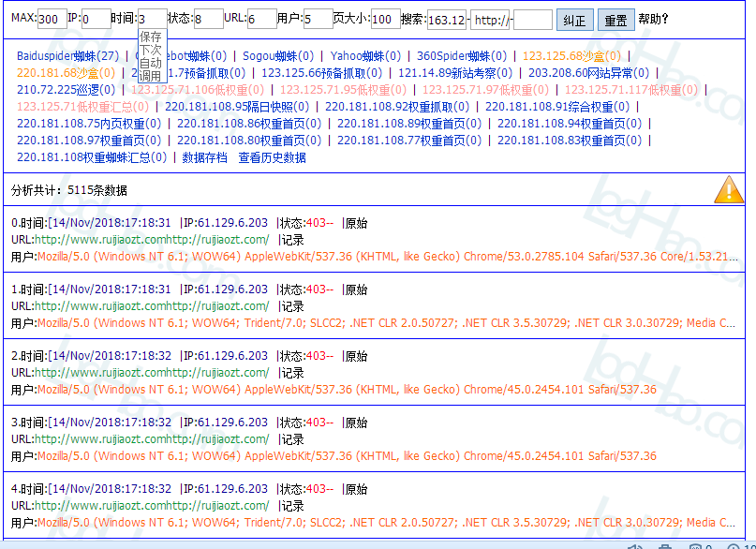Click the orange warning triangle icon
The image size is (756, 549).
[x=729, y=189]
